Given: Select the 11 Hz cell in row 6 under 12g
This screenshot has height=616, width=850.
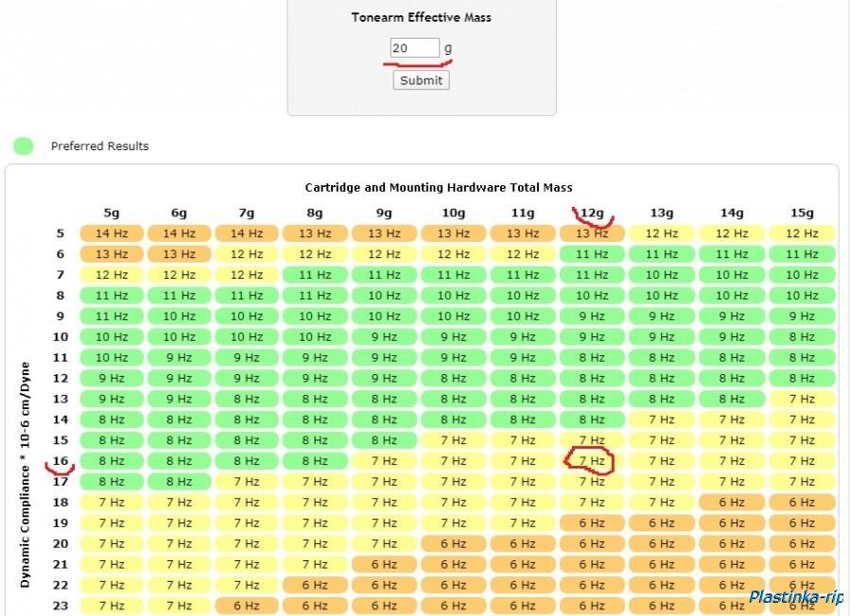Looking at the screenshot, I should (592, 254).
